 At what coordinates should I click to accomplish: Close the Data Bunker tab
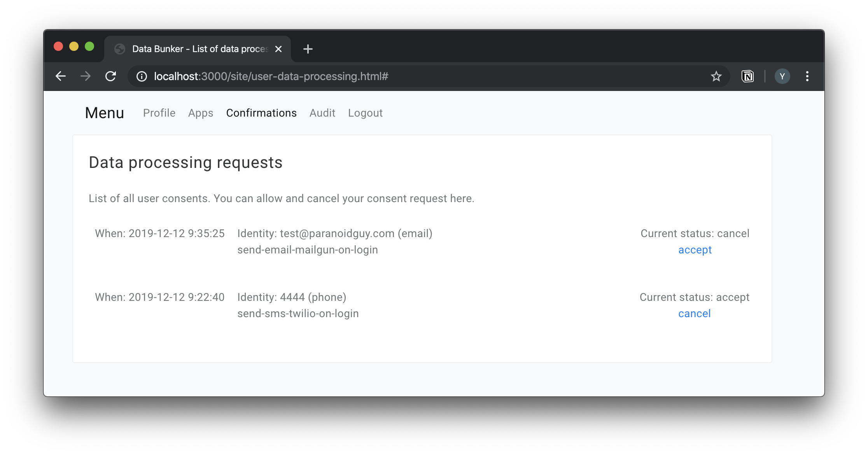pos(278,49)
